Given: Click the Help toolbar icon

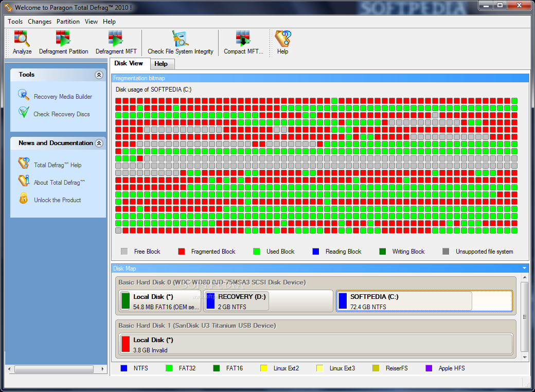Looking at the screenshot, I should [x=282, y=42].
